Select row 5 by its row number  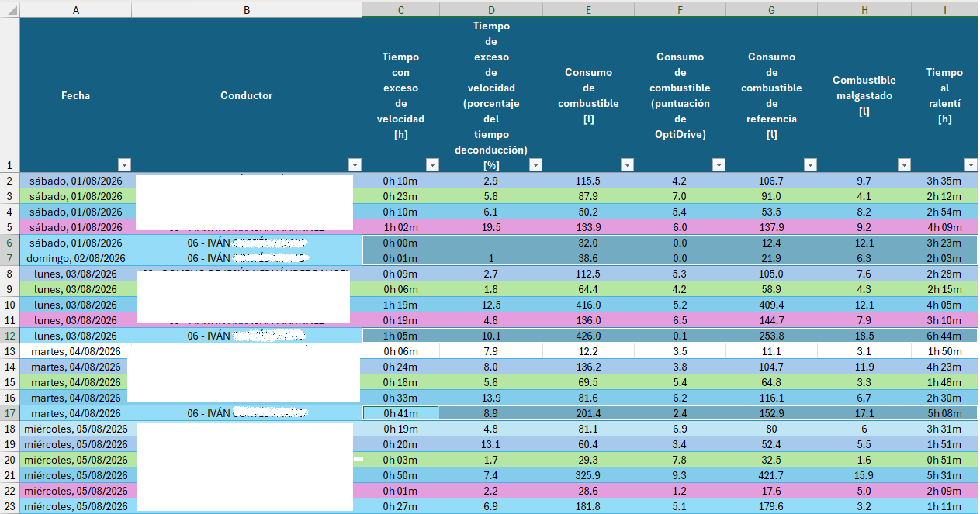point(10,227)
